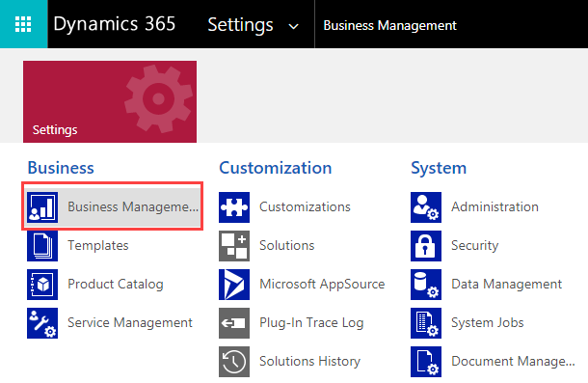Click the Plug-In Trace Log icon
Viewport: 588px width, 383px height.
point(234,323)
